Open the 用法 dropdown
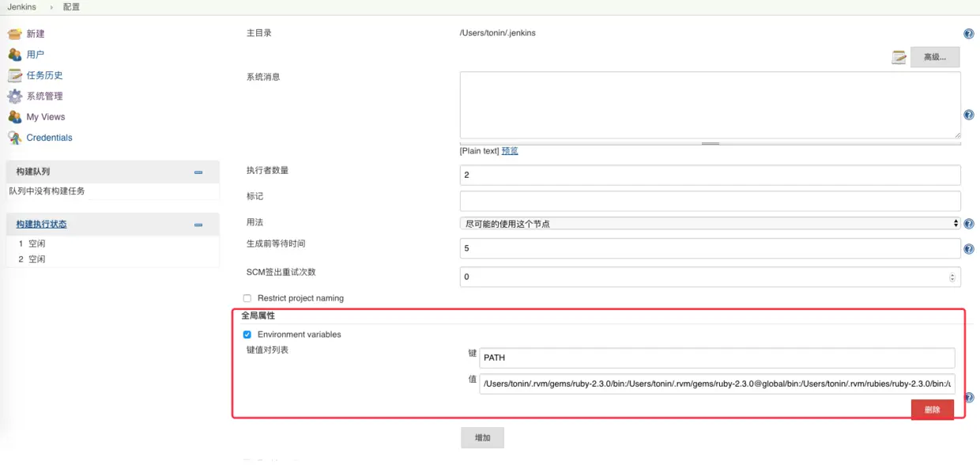This screenshot has width=980, height=465. (710, 224)
